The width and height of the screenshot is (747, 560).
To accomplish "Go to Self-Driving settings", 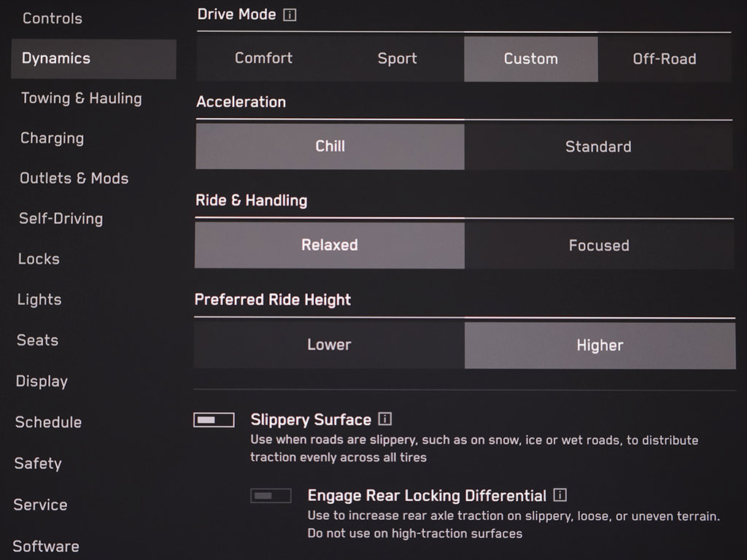I will click(x=61, y=219).
